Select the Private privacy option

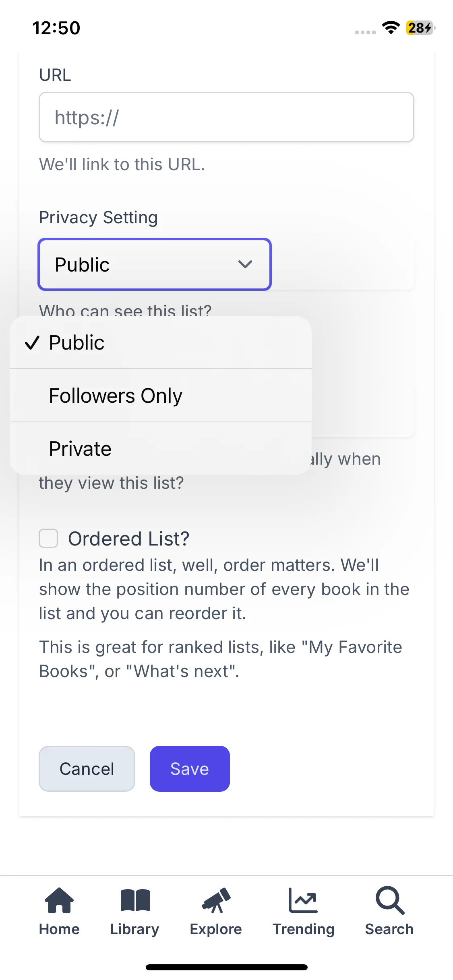[x=80, y=449]
